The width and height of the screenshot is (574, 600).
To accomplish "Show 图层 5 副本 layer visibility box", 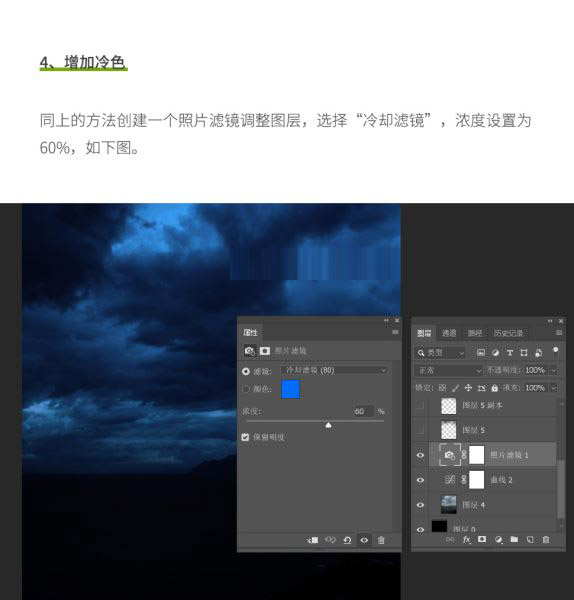I will point(420,405).
